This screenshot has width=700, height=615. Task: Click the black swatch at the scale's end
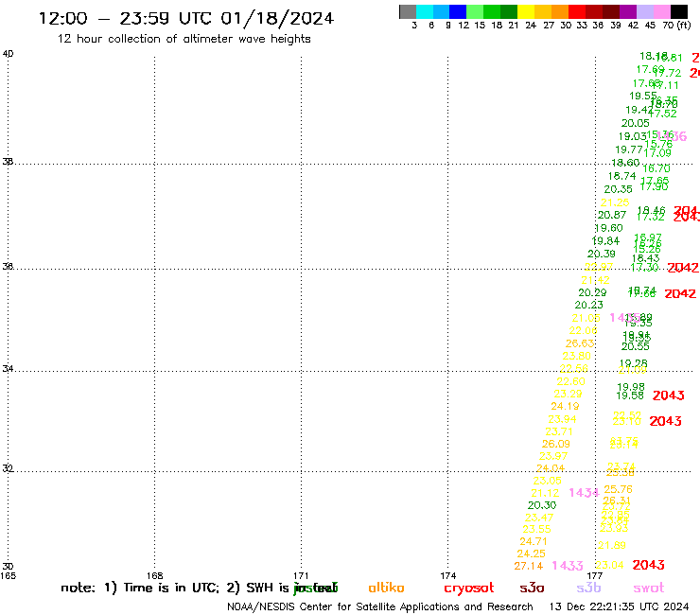(678, 11)
